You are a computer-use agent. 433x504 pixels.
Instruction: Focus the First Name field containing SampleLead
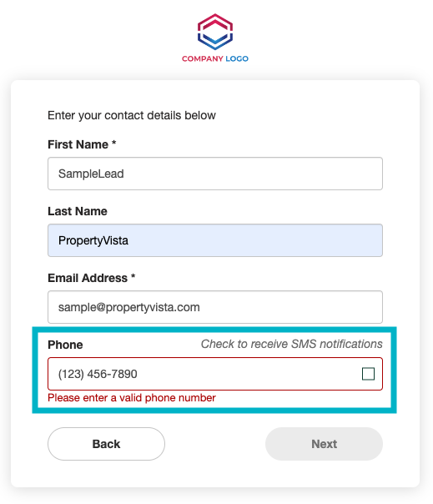pos(215,174)
